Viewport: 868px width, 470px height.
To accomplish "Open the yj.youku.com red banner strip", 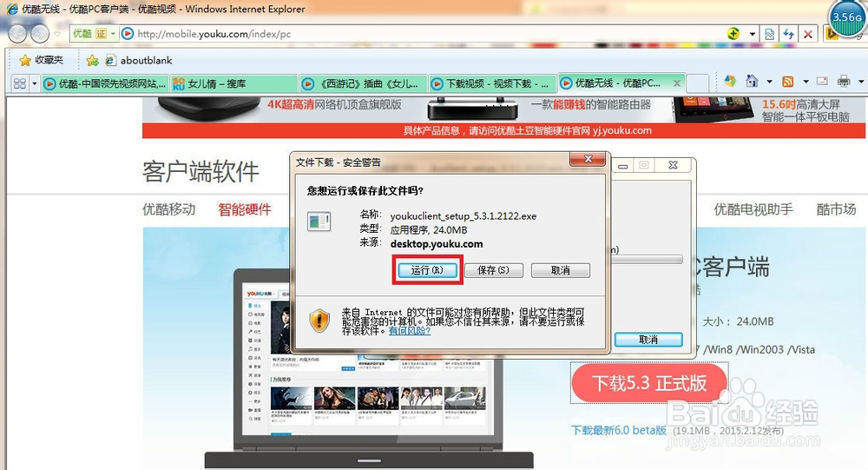I will pyautogui.click(x=503, y=131).
